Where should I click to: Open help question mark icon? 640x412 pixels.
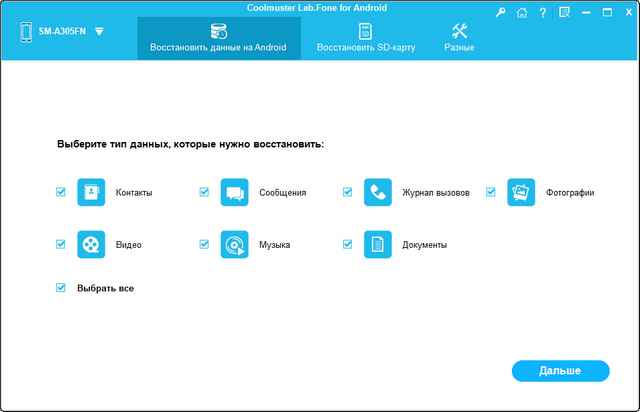[x=542, y=12]
